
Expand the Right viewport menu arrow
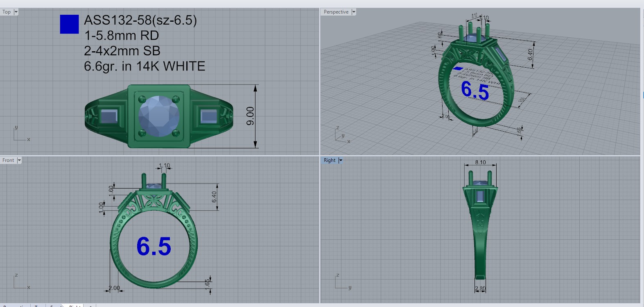(x=340, y=160)
